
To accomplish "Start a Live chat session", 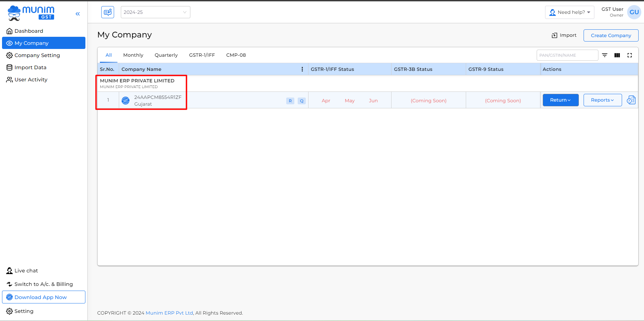I will [22, 271].
